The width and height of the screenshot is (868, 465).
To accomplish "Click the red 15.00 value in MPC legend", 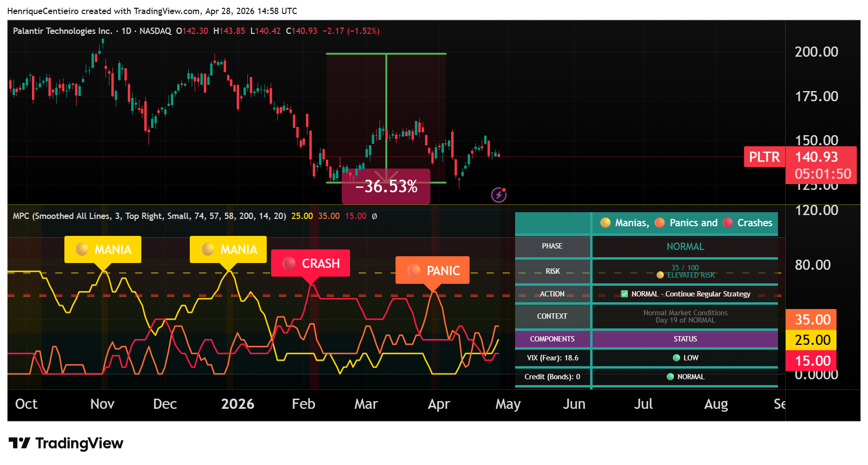I will [x=356, y=216].
